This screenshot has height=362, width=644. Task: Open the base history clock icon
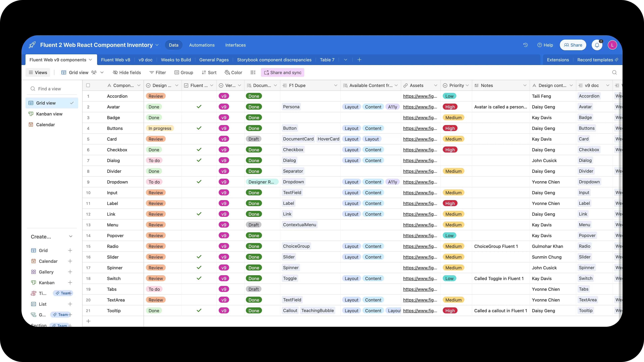click(x=525, y=45)
